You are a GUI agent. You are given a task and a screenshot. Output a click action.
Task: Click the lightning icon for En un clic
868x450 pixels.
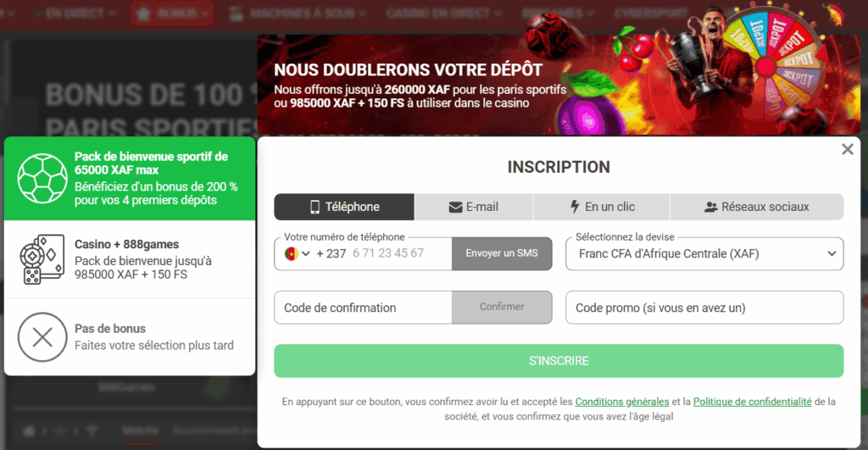coord(575,207)
